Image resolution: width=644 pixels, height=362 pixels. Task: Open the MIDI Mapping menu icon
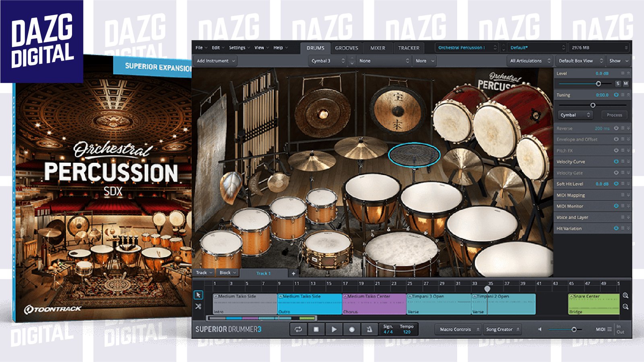(623, 195)
